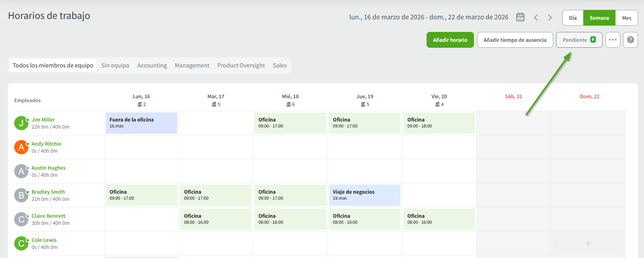
Task: Open the Product Oversight tab
Action: (241, 65)
